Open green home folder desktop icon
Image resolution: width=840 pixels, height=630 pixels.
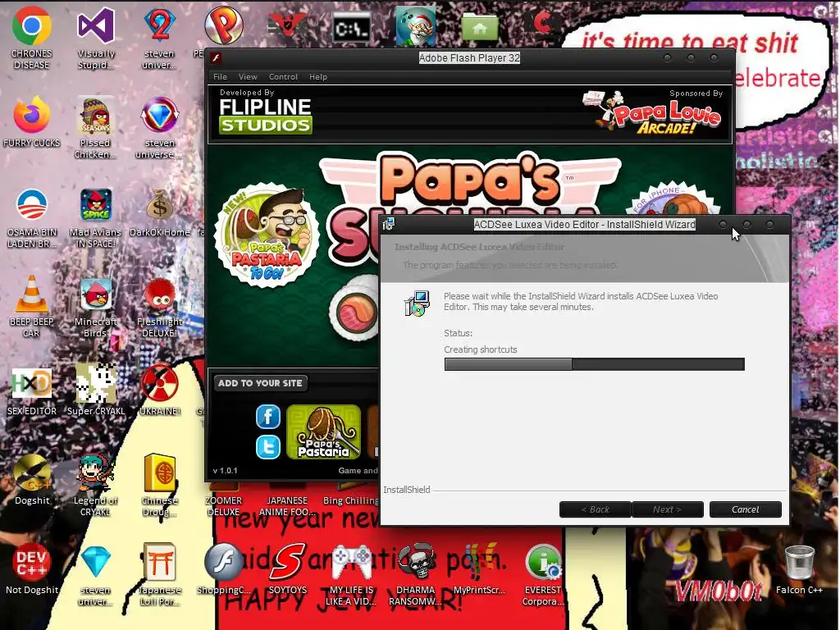[479, 27]
